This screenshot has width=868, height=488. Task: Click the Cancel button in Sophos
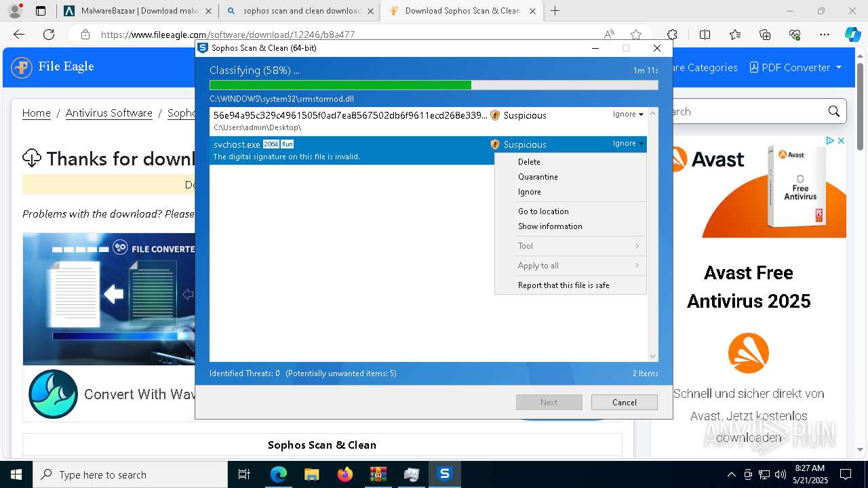point(624,402)
